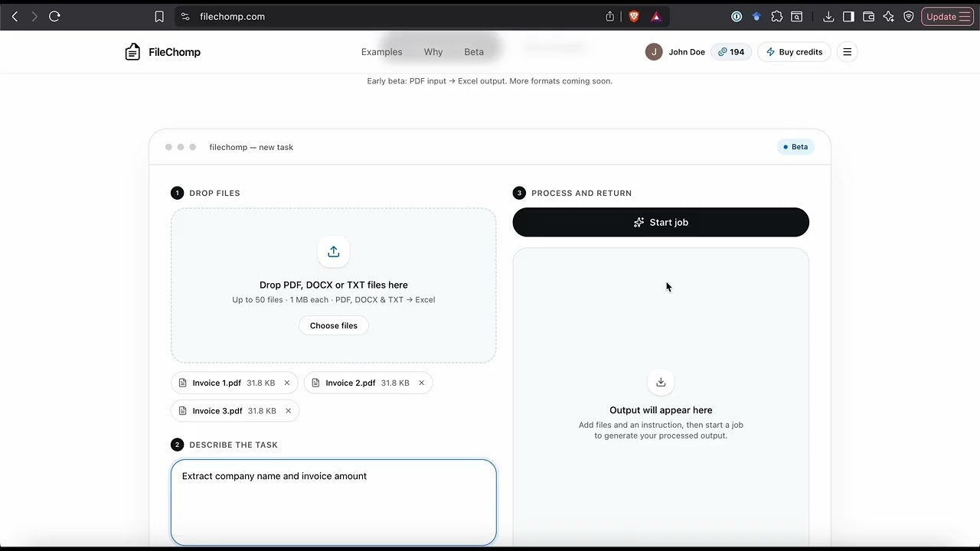This screenshot has height=551, width=980.
Task: Click Buy credits button
Action: (794, 52)
